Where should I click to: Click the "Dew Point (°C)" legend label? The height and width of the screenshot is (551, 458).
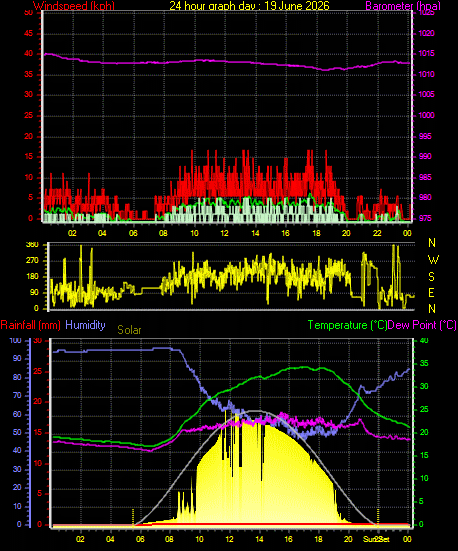[x=422, y=325]
